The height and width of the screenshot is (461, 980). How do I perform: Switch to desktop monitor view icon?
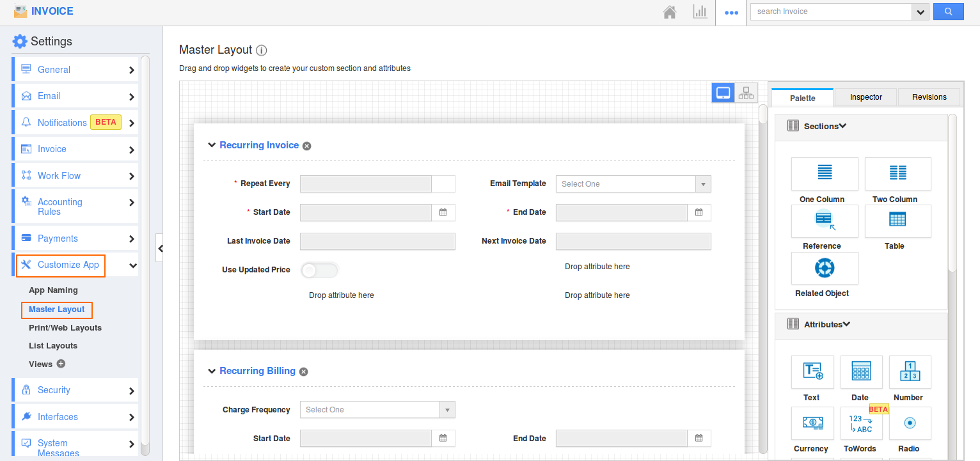click(723, 93)
